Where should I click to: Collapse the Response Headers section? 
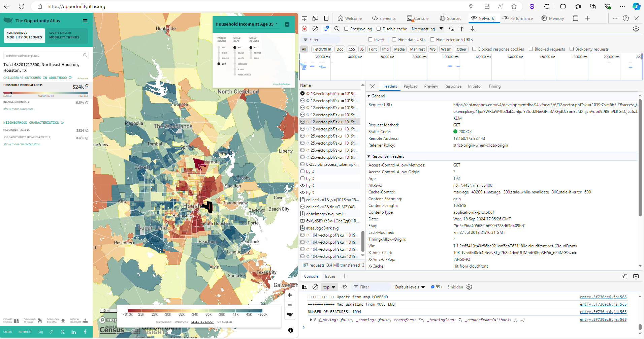[368, 156]
